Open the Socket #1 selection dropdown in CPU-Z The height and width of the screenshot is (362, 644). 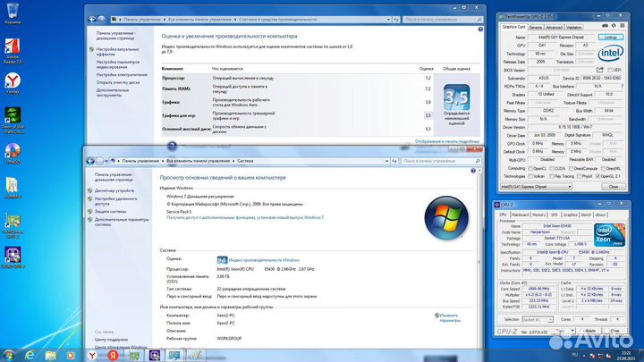click(x=538, y=319)
